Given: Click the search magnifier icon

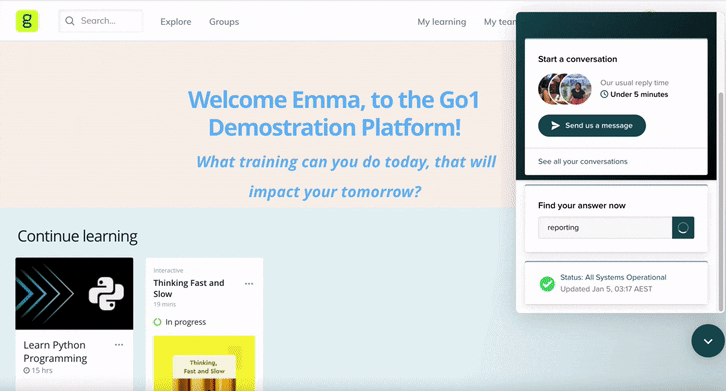Looking at the screenshot, I should [x=70, y=21].
